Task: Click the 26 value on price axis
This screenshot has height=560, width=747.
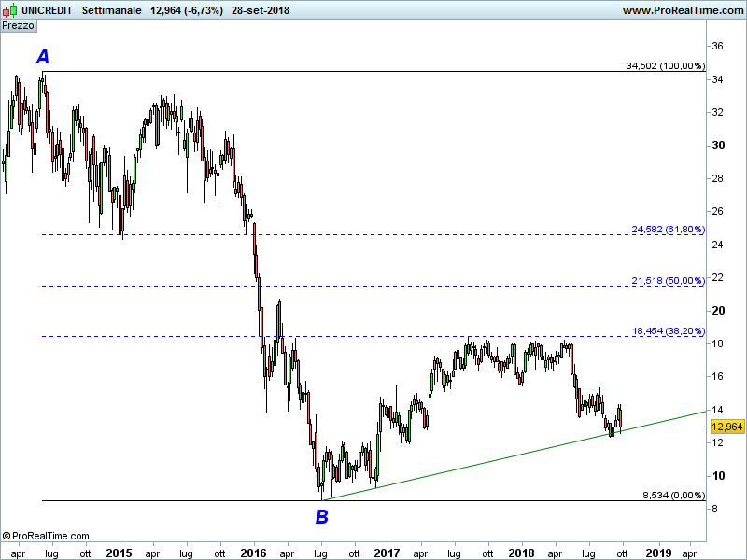Action: click(x=717, y=211)
